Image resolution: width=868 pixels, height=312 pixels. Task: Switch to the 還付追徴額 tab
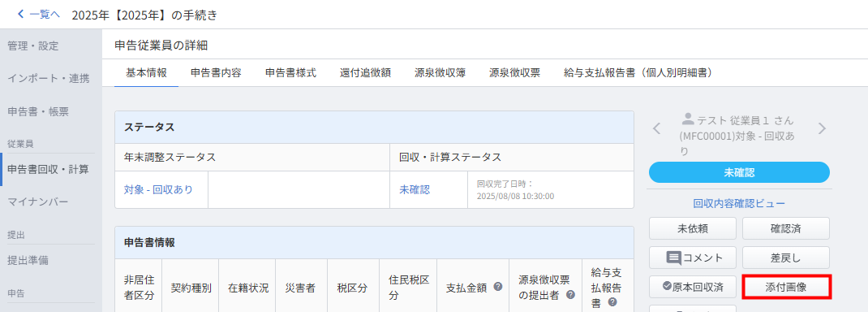pyautogui.click(x=365, y=73)
